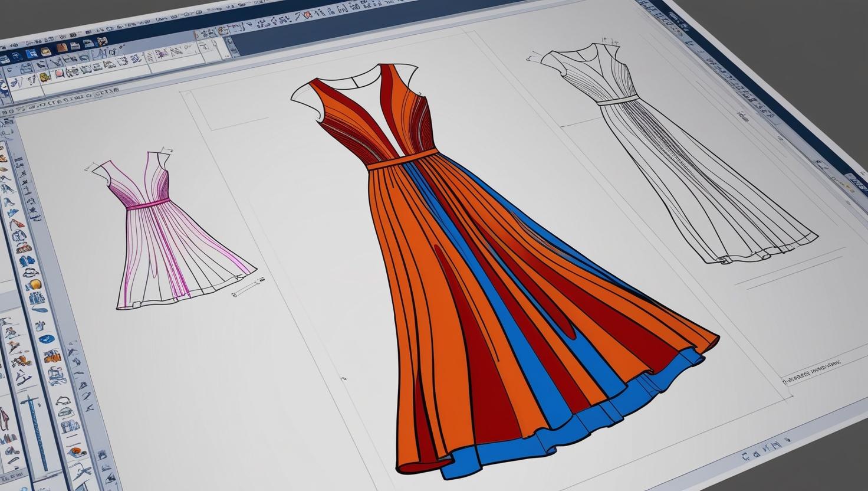Click the white printer-like icon in top toolbar
868x491 pixels.
(75, 47)
